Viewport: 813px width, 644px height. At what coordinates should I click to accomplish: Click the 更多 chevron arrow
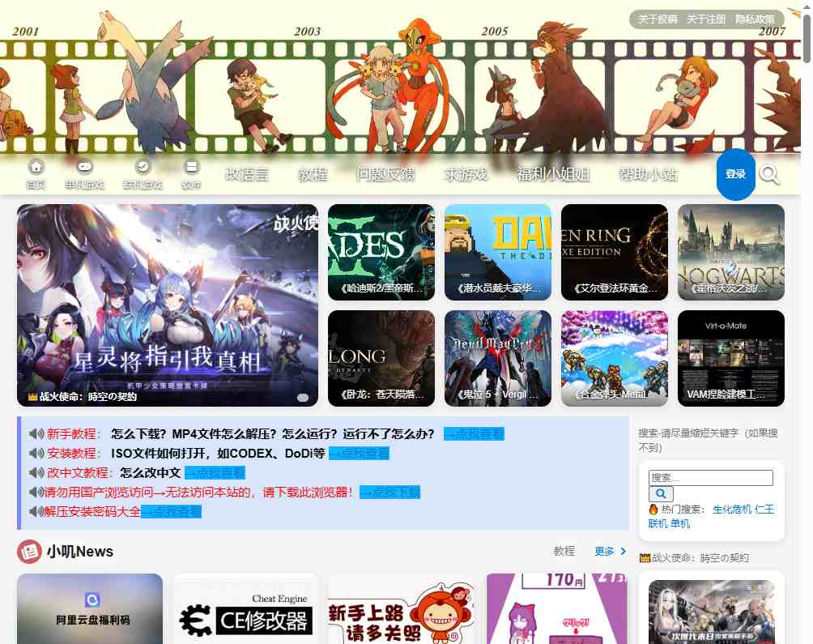tap(624, 551)
